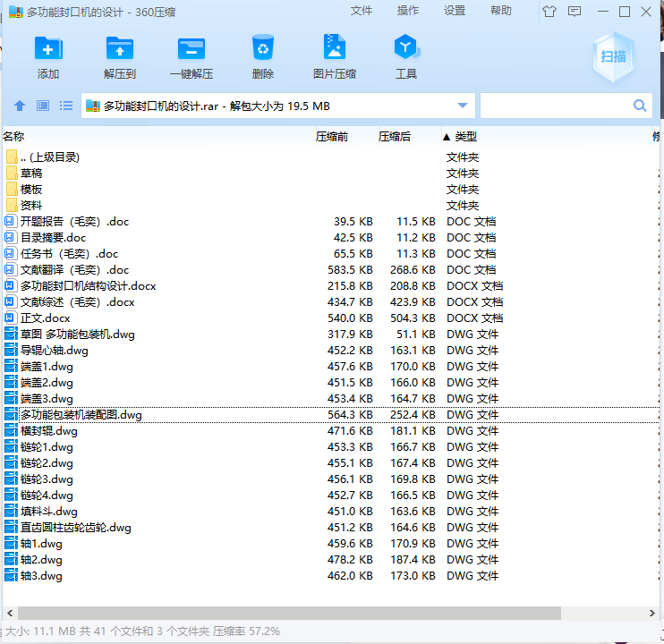
Task: Click the 删除 (Delete) recycle icon
Action: pos(263,47)
